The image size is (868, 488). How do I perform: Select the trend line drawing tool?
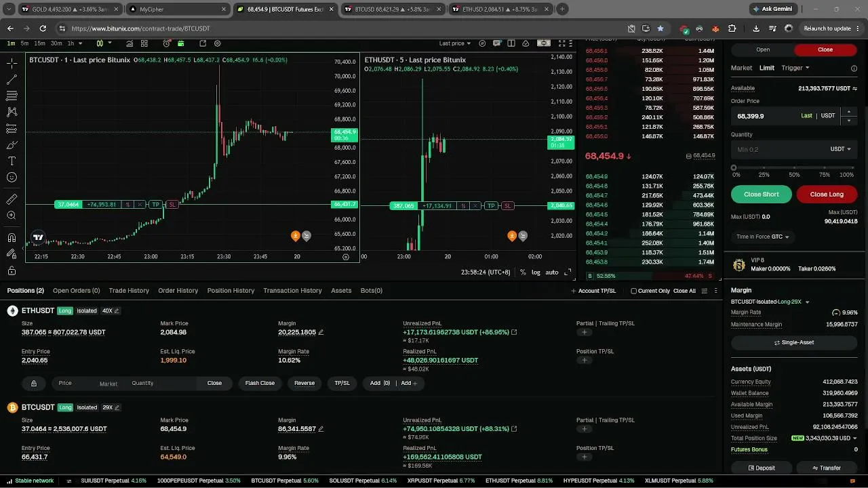tap(12, 79)
